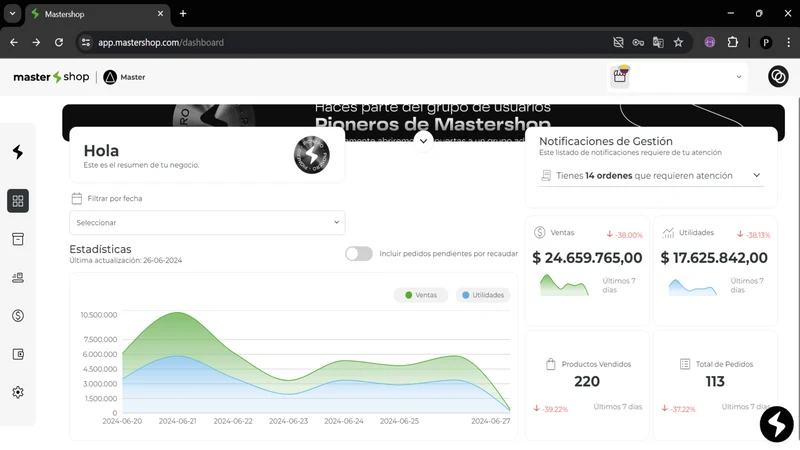Open the dollar coin sidebar icon
The width and height of the screenshot is (800, 450).
18,316
